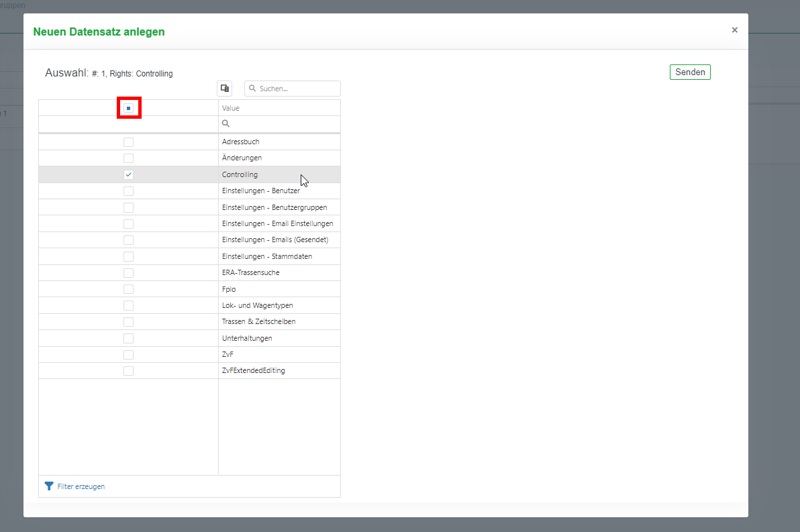The image size is (800, 532).
Task: Open filter operation magnifier under Value
Action: point(226,124)
